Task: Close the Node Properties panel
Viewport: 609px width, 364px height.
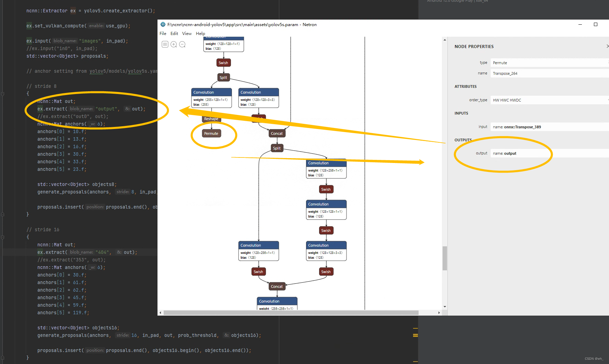Action: pyautogui.click(x=607, y=46)
